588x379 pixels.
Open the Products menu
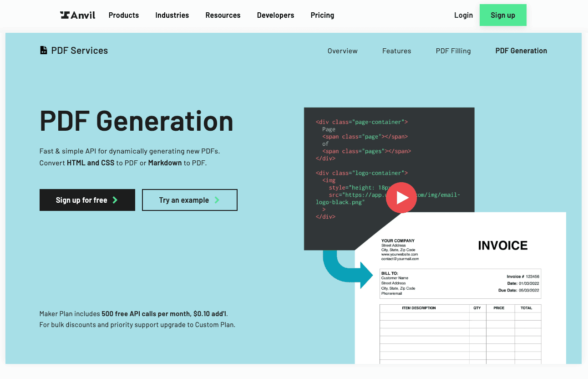click(123, 15)
